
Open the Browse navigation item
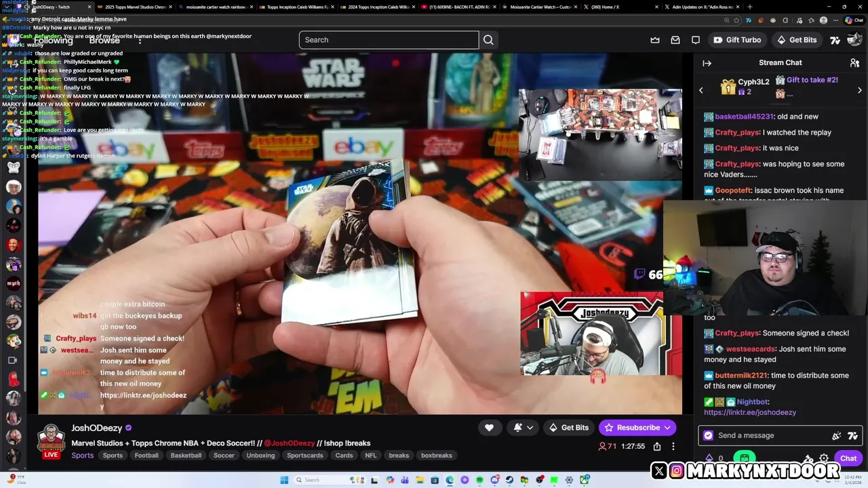(x=104, y=40)
